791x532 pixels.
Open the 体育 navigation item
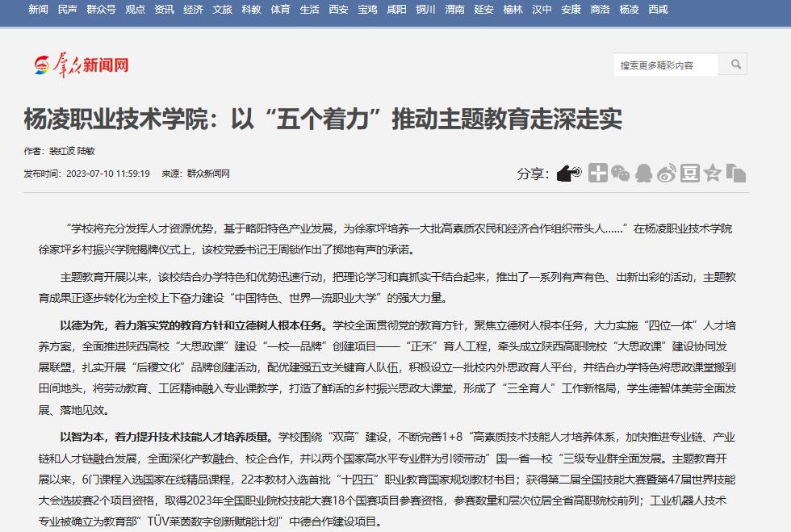click(280, 10)
